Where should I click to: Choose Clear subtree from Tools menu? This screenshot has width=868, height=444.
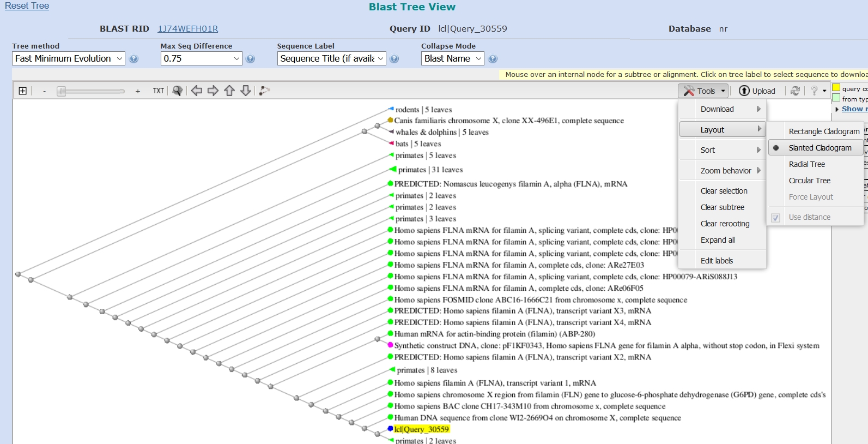coord(723,207)
